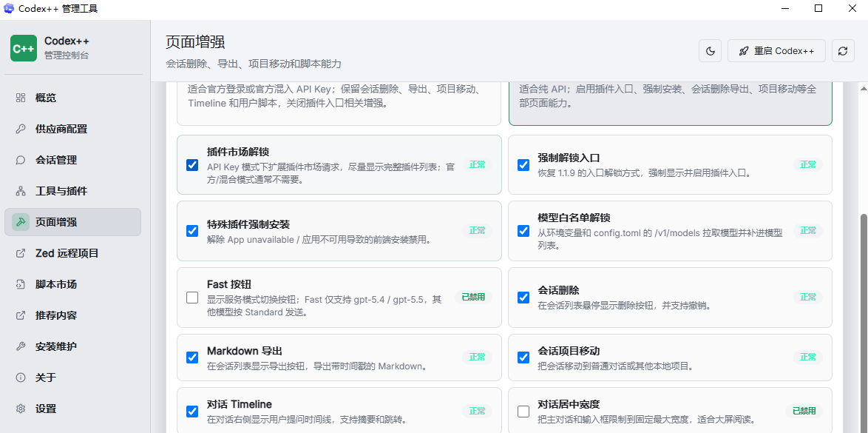
Task: Enable the Fast 按钮 checkbox
Action: [x=192, y=298]
